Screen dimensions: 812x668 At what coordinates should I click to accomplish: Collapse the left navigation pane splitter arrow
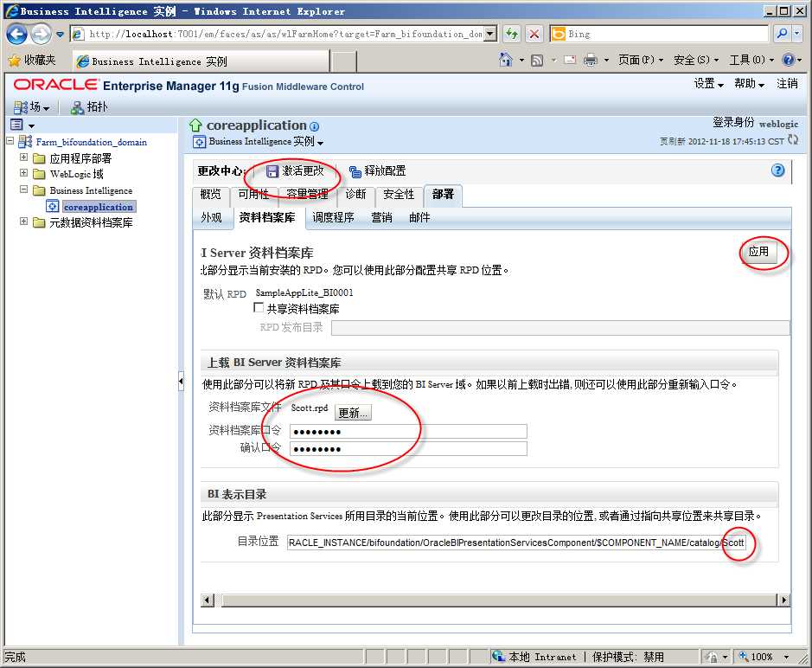click(x=181, y=382)
